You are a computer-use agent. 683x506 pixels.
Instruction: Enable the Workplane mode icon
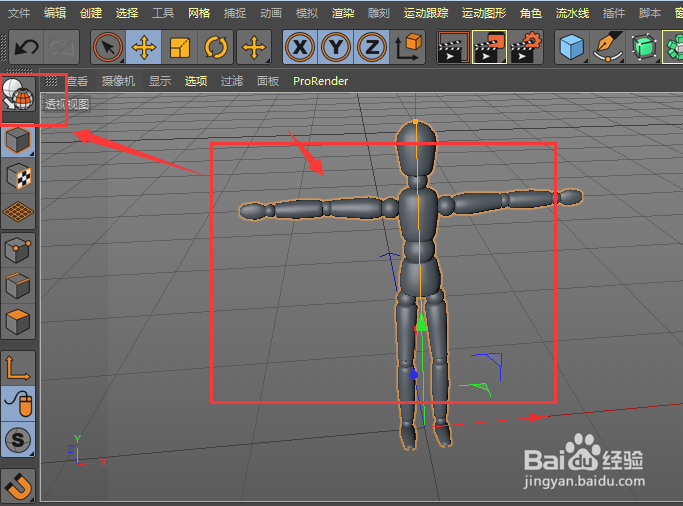tap(18, 212)
